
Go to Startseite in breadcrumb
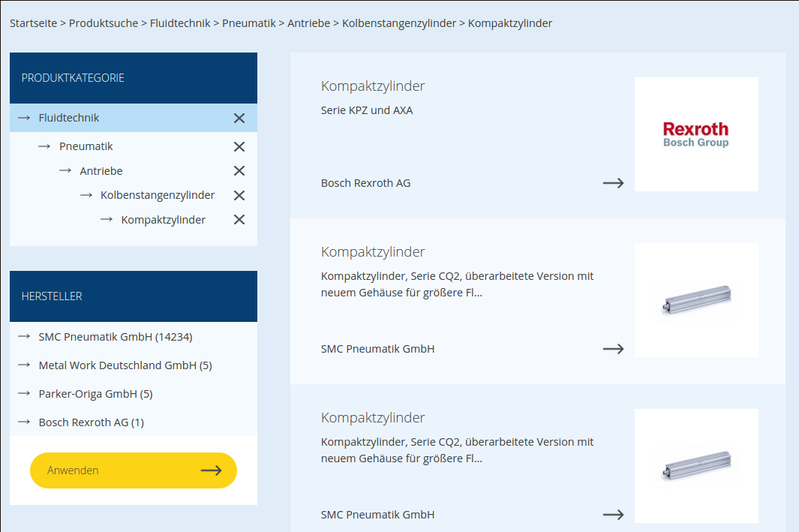[x=33, y=23]
